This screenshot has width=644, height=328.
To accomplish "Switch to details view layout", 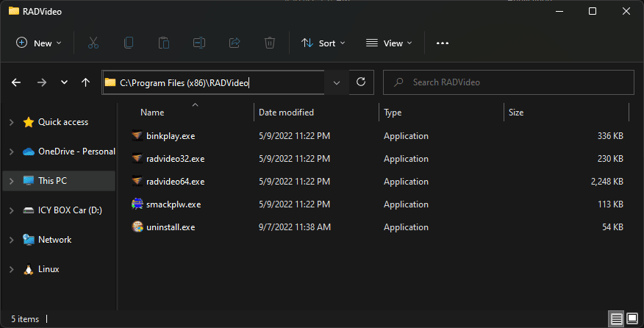I will click(x=616, y=318).
